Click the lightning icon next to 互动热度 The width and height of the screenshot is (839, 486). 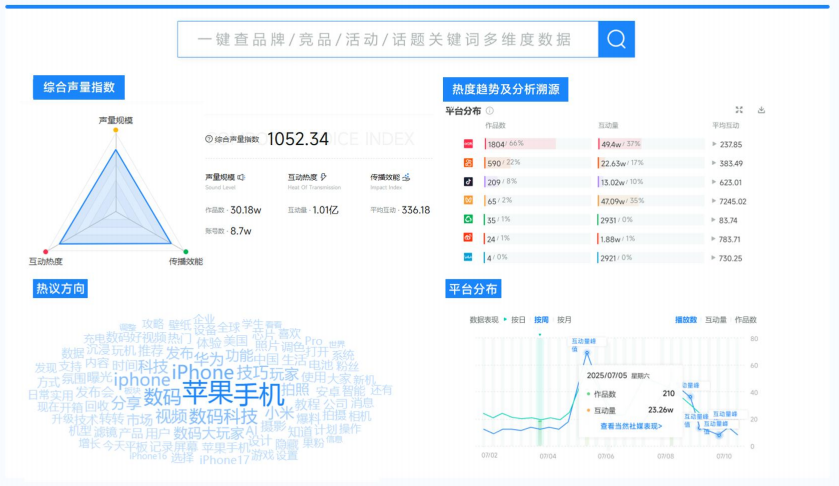click(323, 177)
